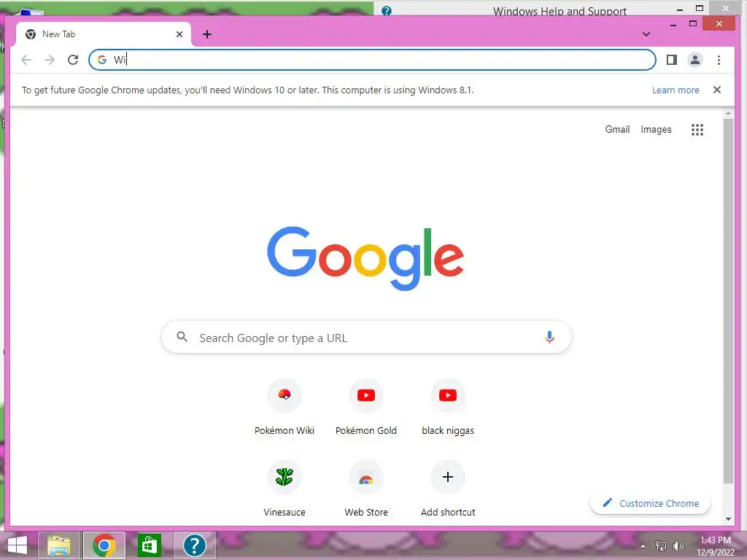Click the Chrome taskbar icon
Viewport: 747px width, 560px height.
104,545
